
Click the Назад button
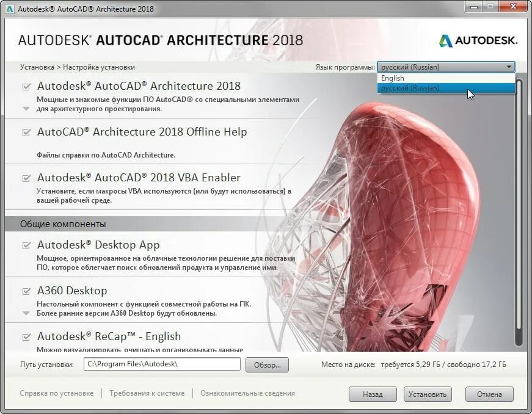tap(373, 394)
